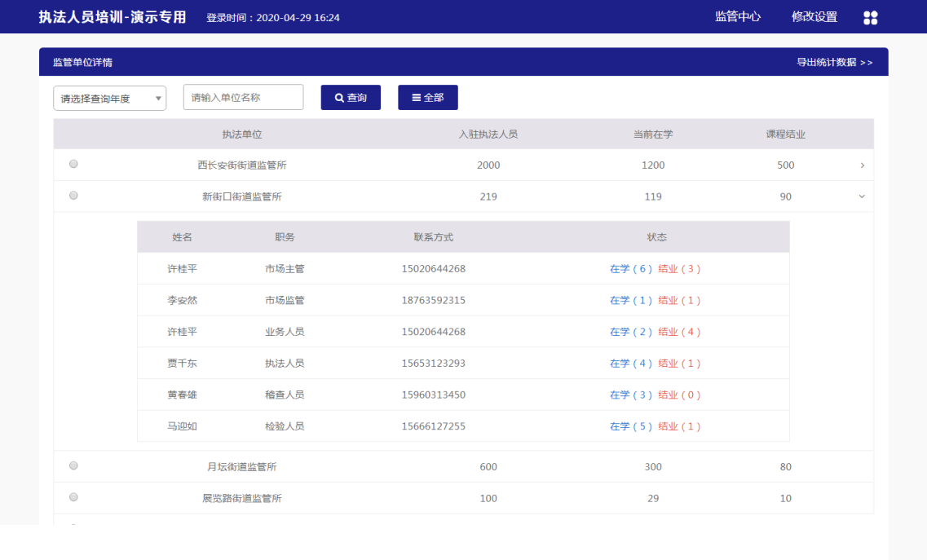Click the 执法人员培训-演示专用 site title
The image size is (927, 560).
113,17
